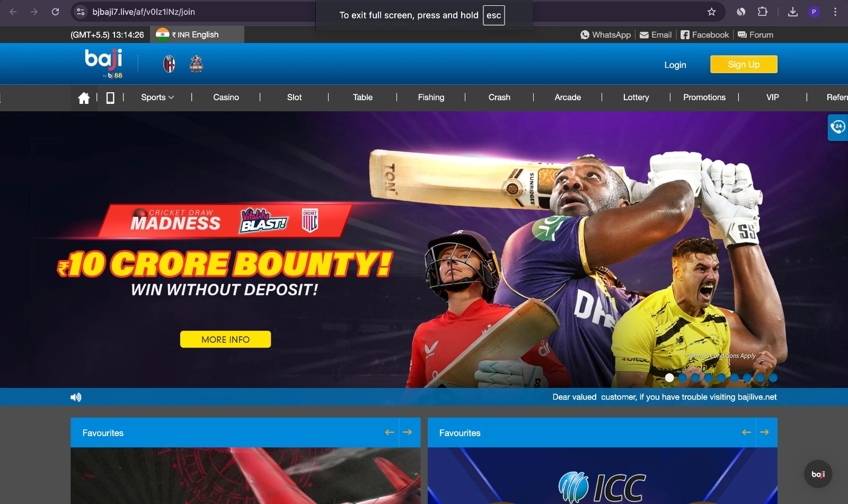Open the mobile app download icon

click(x=110, y=98)
